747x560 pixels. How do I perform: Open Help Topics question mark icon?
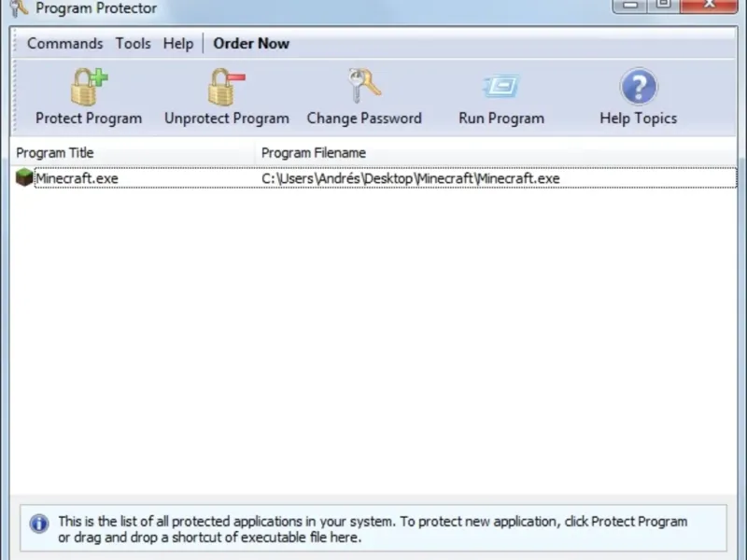coord(639,86)
